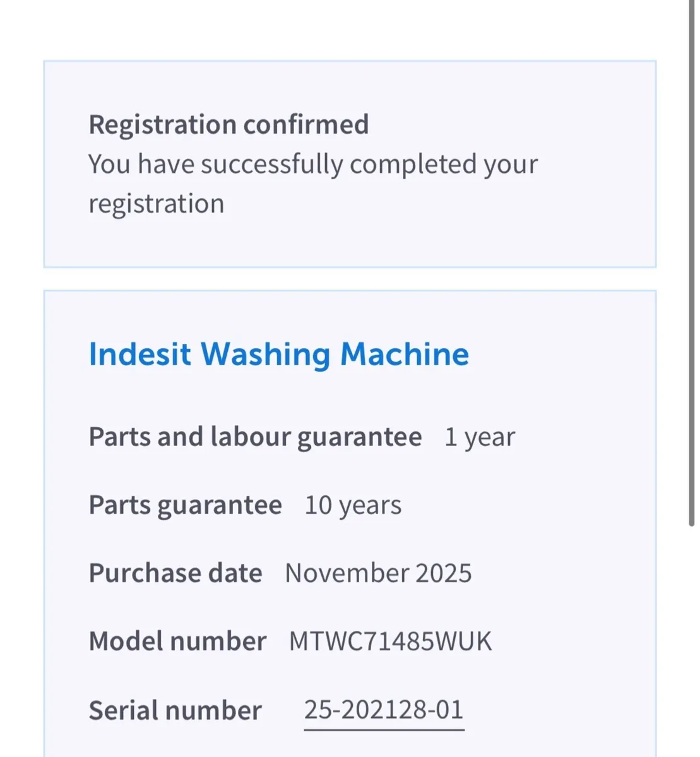Click the Purchase date label
The height and width of the screenshot is (757, 700).
[x=175, y=573]
